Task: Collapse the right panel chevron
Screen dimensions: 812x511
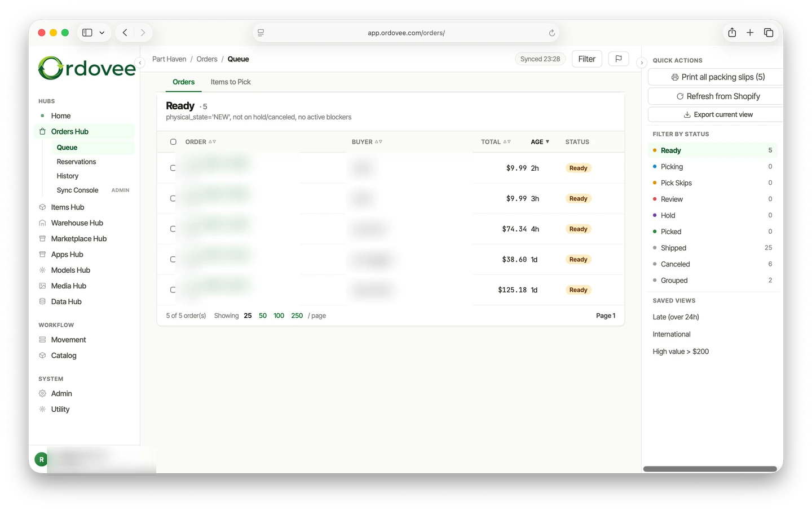Action: (642, 63)
